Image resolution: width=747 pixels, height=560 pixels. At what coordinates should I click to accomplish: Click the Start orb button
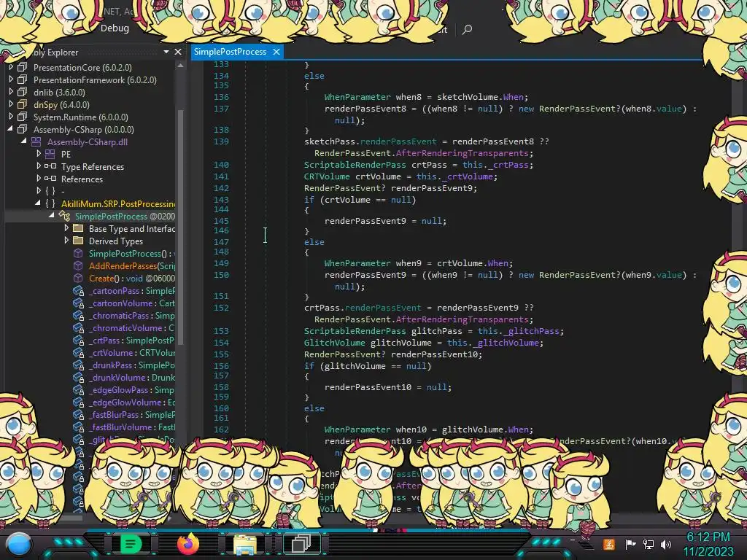18,544
